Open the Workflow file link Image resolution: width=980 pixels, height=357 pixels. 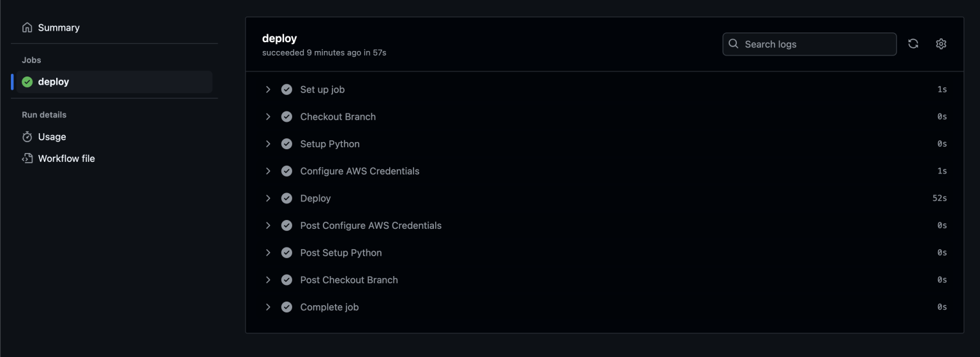click(x=66, y=159)
